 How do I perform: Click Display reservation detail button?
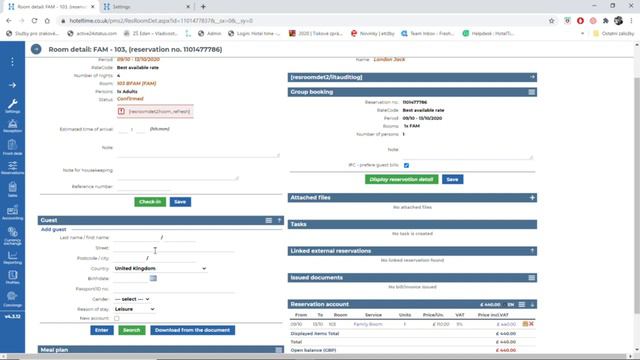pyautogui.click(x=401, y=180)
